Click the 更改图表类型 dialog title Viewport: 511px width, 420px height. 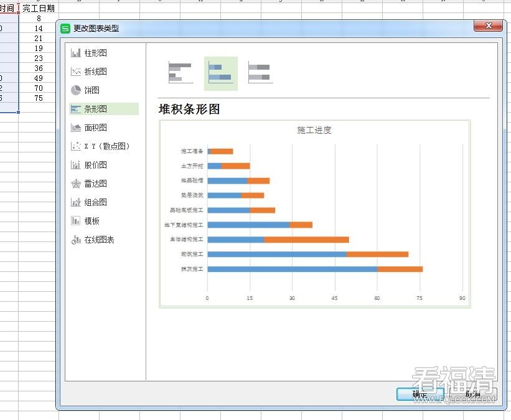point(96,29)
